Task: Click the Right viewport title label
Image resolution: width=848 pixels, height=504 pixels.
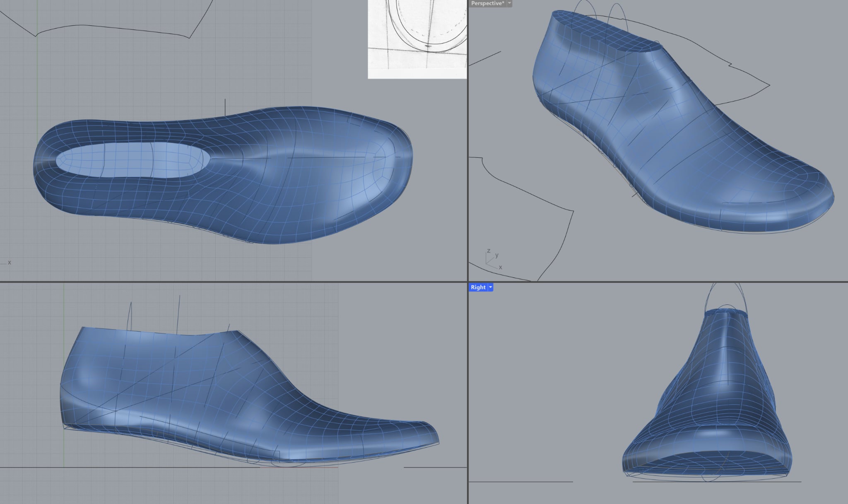Action: [478, 287]
